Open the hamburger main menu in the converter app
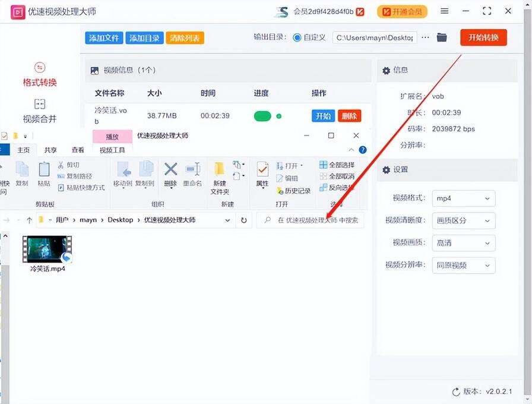The height and width of the screenshot is (404, 532). 445,11
